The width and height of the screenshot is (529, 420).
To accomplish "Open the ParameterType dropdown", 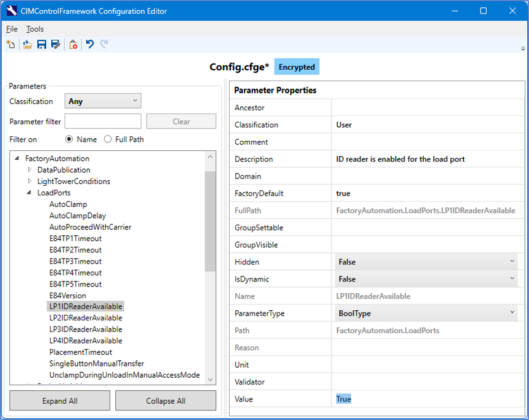I will coord(426,314).
